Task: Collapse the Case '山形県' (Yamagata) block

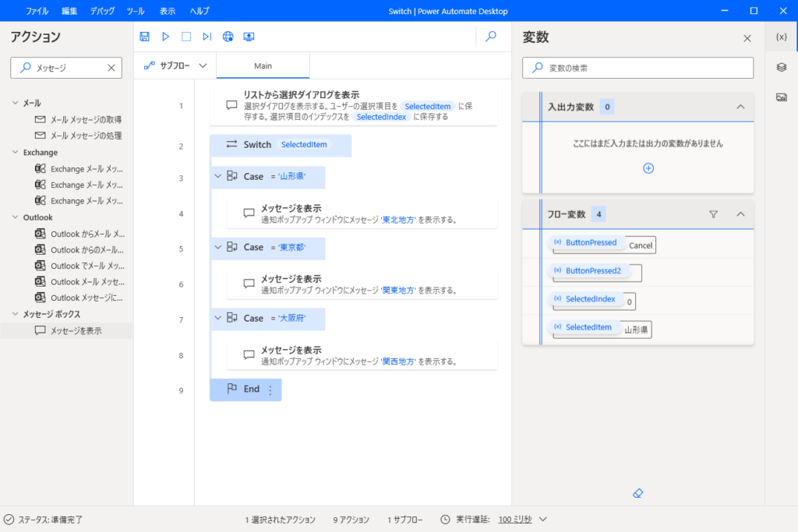Action: pos(218,176)
